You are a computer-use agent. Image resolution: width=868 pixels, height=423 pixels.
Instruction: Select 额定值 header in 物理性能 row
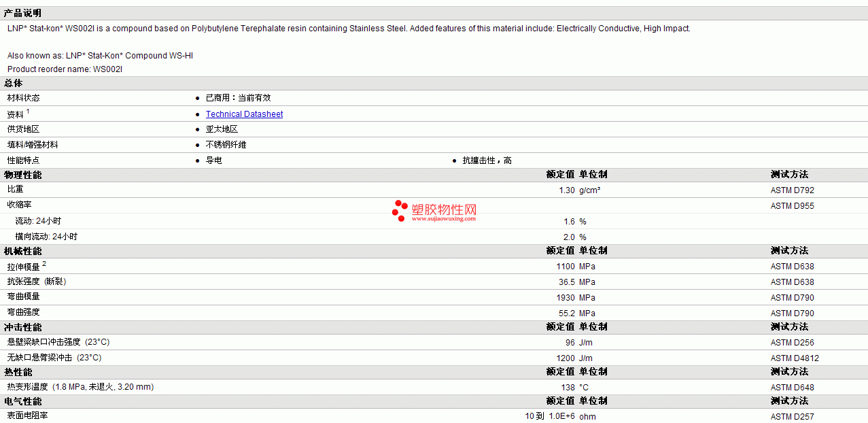point(561,175)
